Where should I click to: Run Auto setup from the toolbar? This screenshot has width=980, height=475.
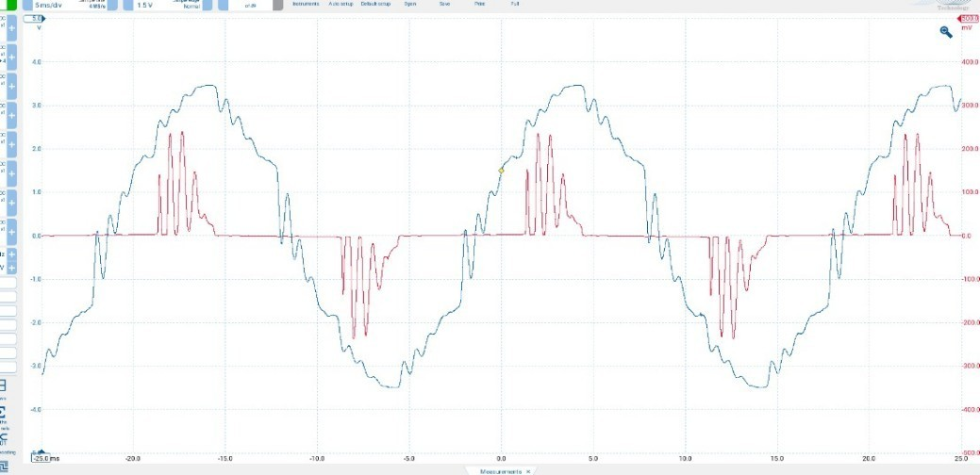click(x=341, y=4)
